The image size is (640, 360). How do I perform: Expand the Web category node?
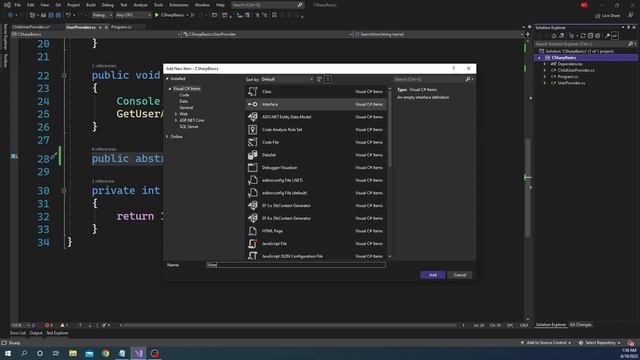click(x=176, y=114)
